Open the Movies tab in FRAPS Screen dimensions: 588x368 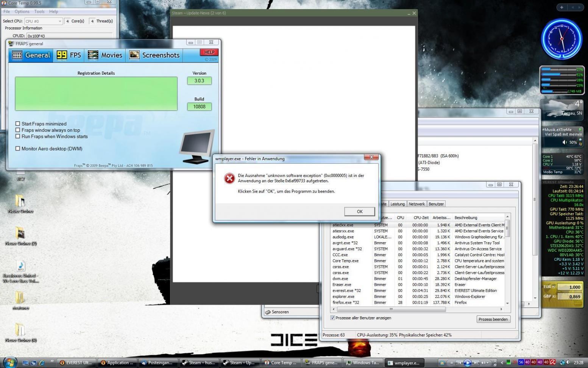(104, 55)
